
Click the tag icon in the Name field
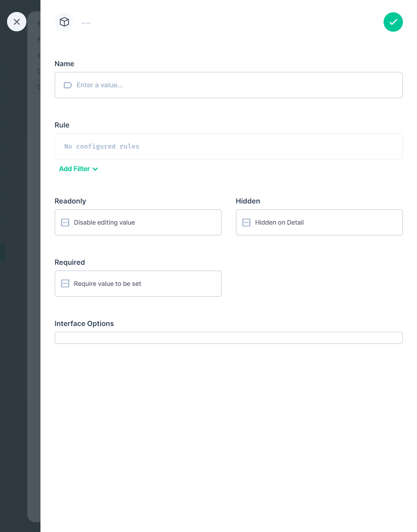point(68,85)
